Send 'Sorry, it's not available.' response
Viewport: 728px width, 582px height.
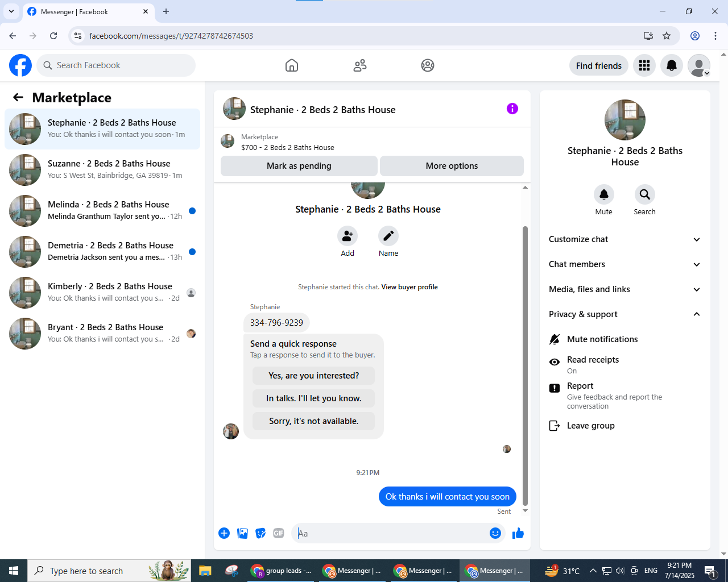click(313, 421)
